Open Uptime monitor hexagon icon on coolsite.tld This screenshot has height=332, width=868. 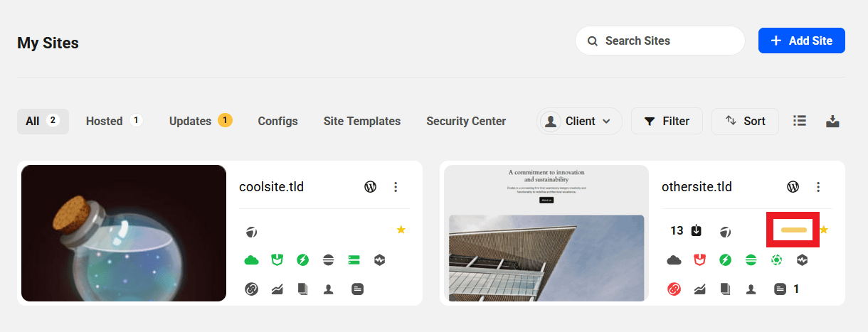pyautogui.click(x=379, y=260)
